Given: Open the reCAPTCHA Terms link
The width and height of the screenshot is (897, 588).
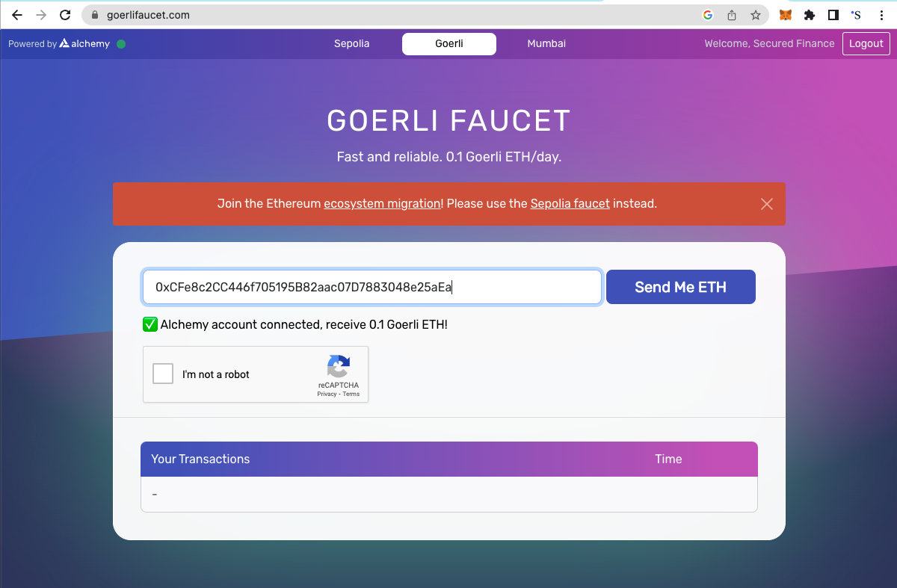Looking at the screenshot, I should [x=351, y=394].
